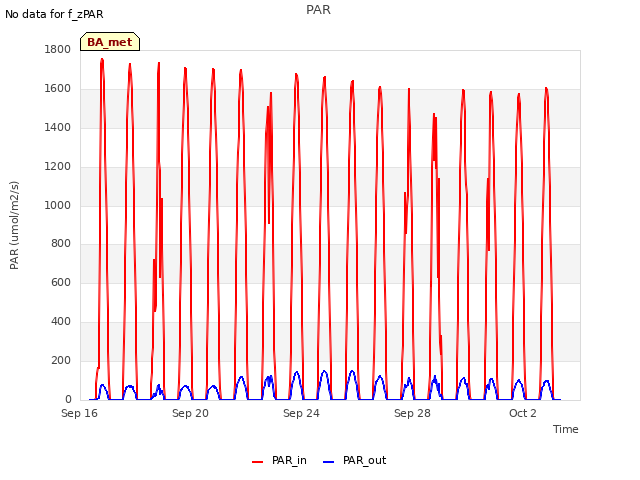Image resolution: width=640 pixels, height=480 pixels.
Task: Click the 1800 y-axis tick label
Action: click(x=58, y=49)
